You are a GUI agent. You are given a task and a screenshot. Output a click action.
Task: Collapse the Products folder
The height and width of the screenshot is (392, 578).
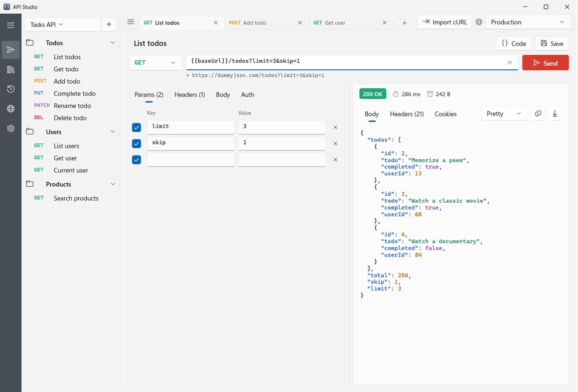point(113,184)
